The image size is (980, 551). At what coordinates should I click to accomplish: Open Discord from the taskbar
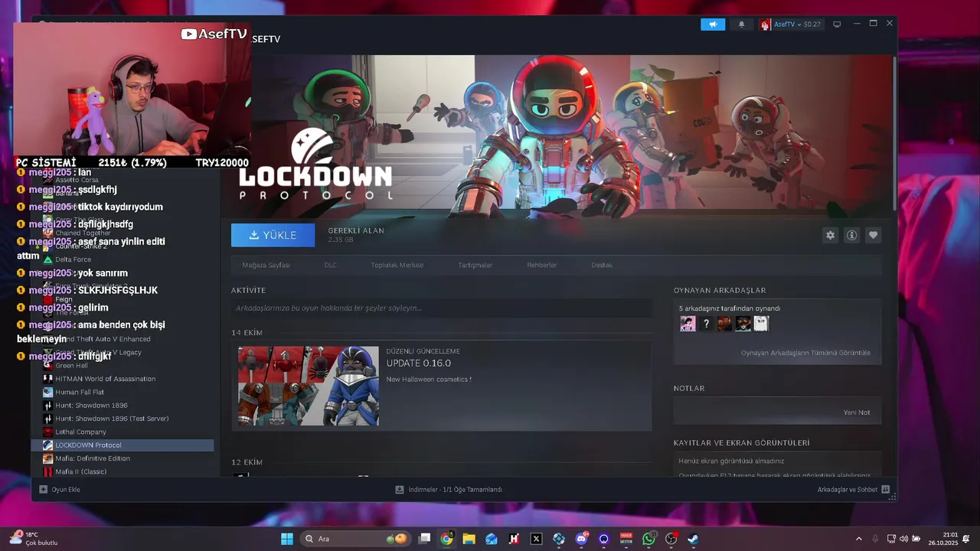[581, 539]
